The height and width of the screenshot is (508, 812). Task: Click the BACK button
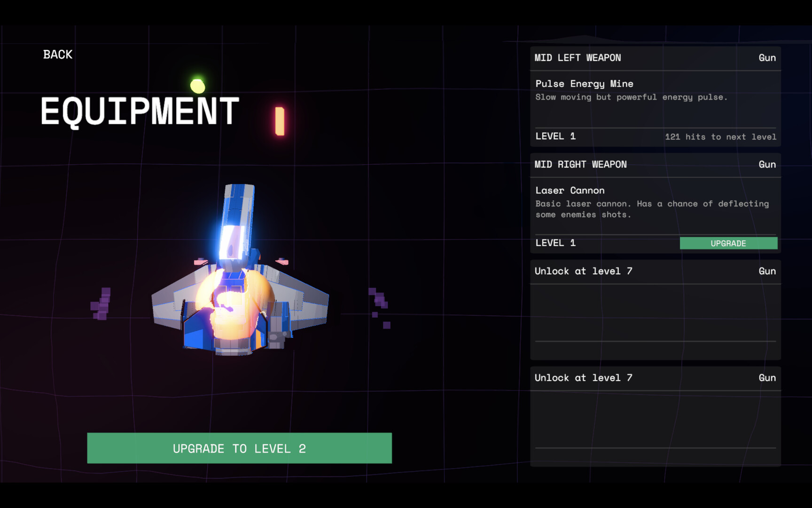pyautogui.click(x=57, y=55)
